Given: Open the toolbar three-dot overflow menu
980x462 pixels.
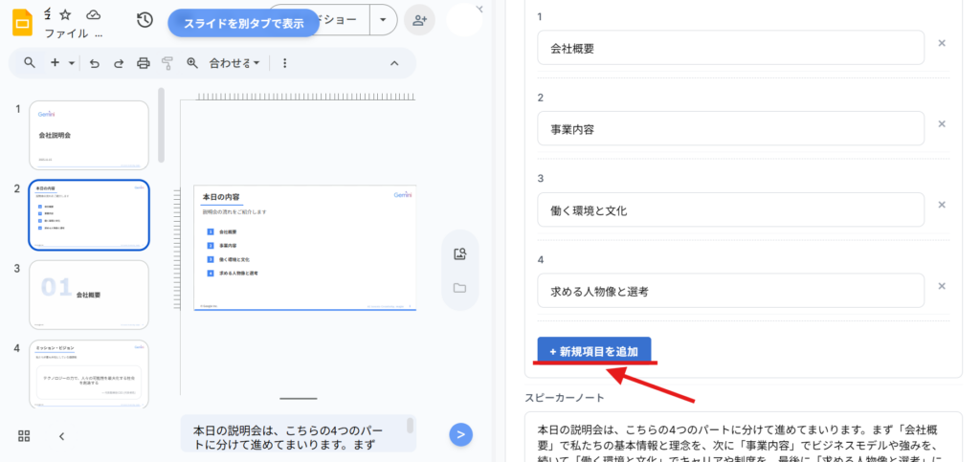Looking at the screenshot, I should (x=284, y=63).
